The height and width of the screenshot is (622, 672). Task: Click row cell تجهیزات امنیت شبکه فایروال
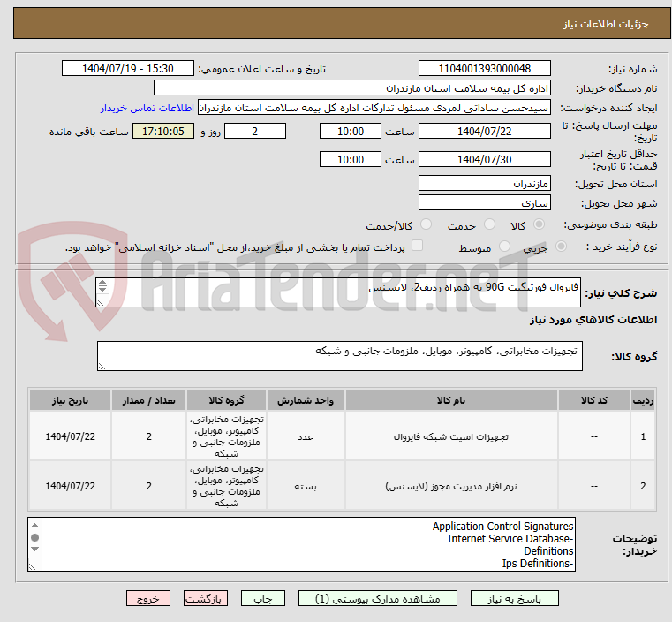451,436
